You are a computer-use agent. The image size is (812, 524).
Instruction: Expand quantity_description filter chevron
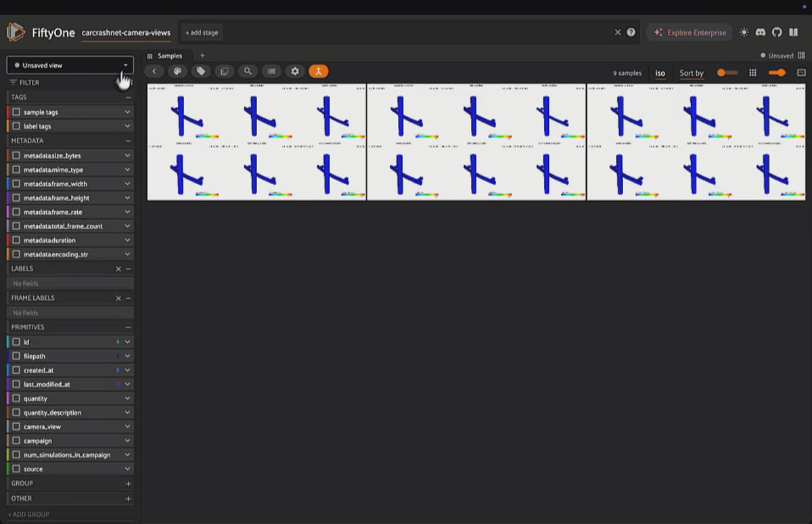point(127,413)
